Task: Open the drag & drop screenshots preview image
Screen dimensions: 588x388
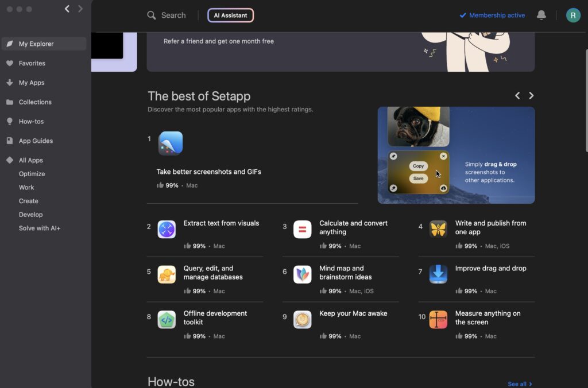Action: pyautogui.click(x=456, y=155)
